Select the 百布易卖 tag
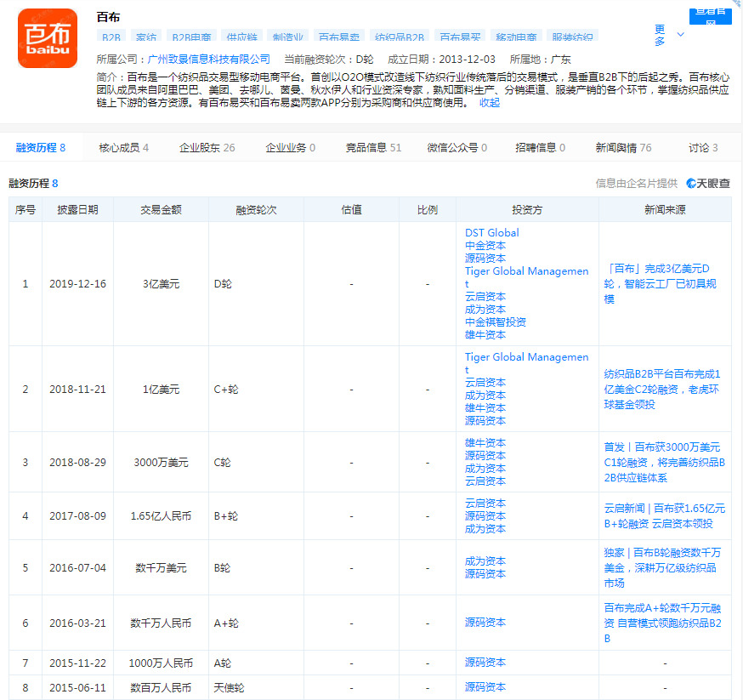The width and height of the screenshot is (743, 700). (x=339, y=36)
